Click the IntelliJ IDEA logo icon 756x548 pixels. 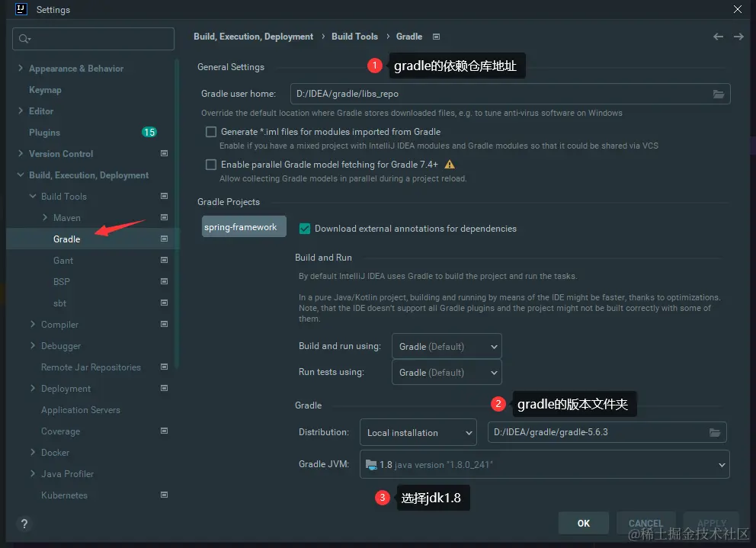click(21, 9)
